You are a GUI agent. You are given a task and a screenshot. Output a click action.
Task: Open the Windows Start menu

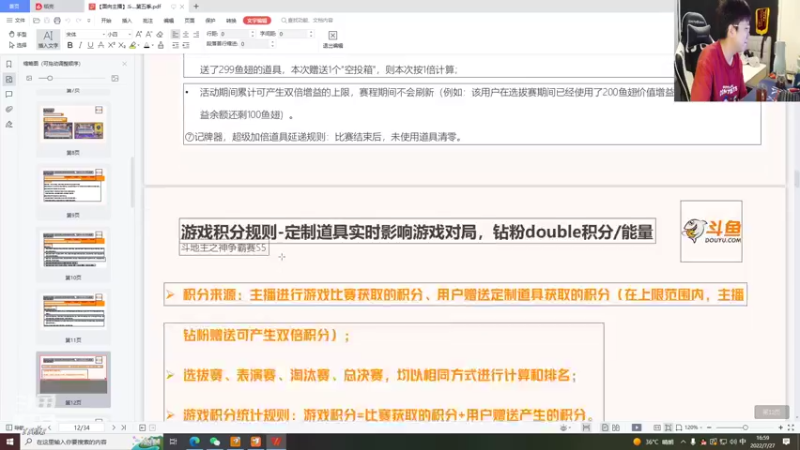pos(9,441)
